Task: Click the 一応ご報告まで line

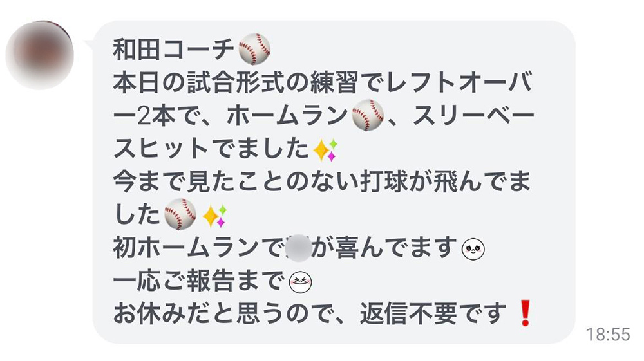Action: [198, 281]
